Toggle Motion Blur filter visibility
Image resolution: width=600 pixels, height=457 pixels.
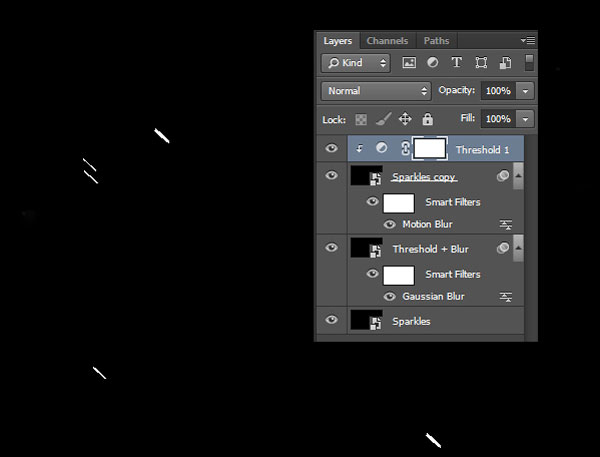[390, 224]
